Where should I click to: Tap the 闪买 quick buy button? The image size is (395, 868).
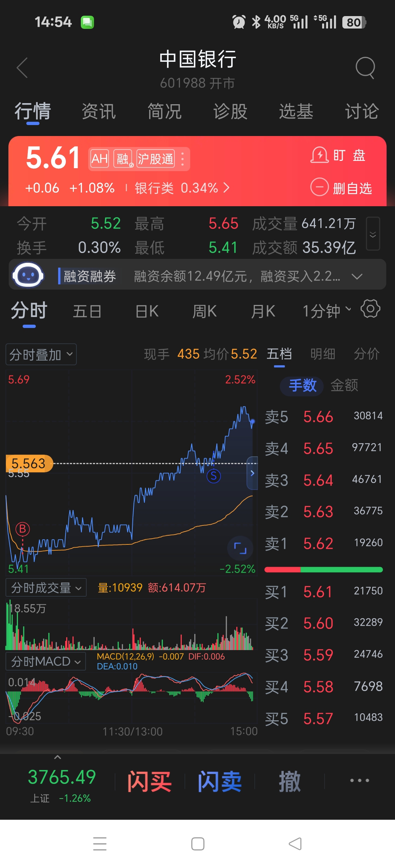[x=149, y=781]
